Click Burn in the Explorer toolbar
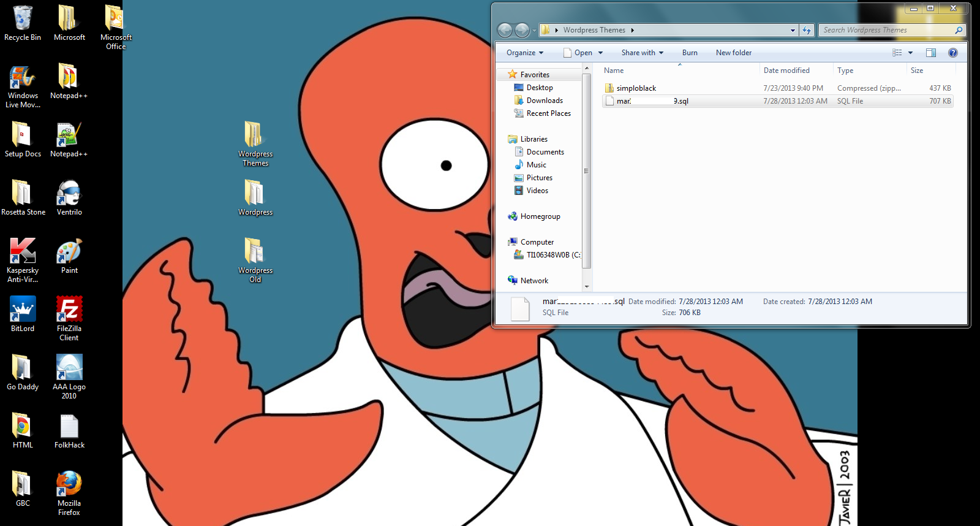The image size is (980, 526). [x=690, y=53]
